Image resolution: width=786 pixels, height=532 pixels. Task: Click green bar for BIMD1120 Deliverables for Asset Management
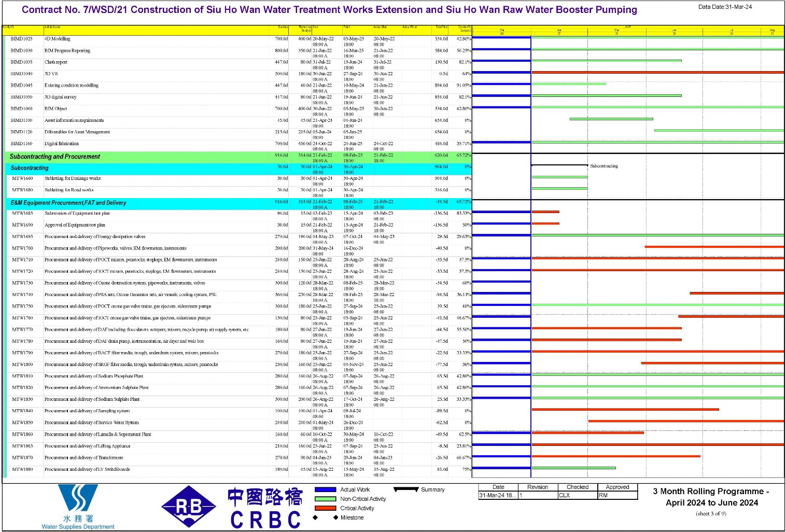[x=719, y=131]
